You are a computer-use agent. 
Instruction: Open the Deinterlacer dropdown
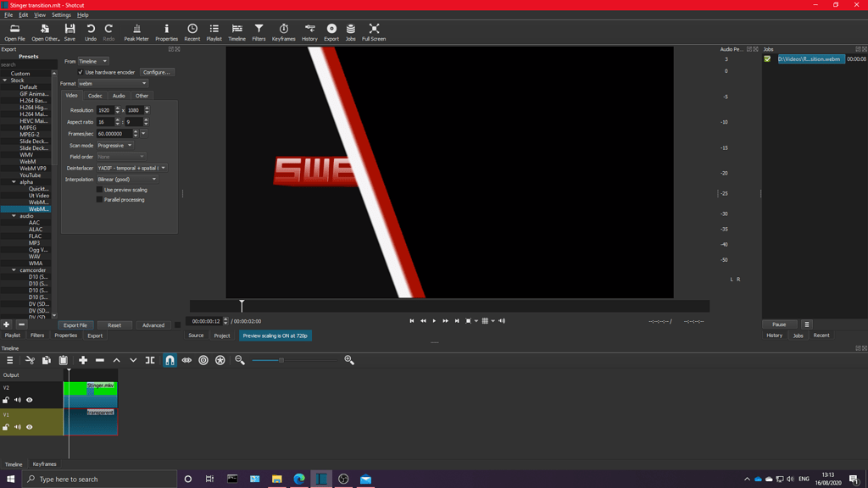[131, 168]
